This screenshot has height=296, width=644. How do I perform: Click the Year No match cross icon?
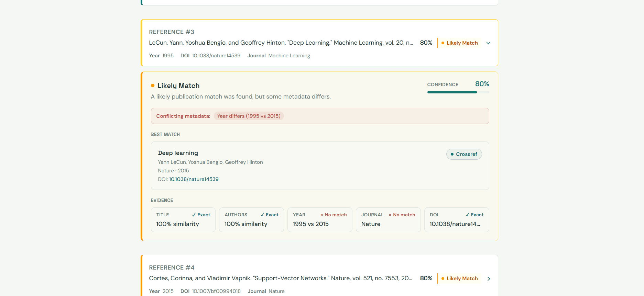322,215
